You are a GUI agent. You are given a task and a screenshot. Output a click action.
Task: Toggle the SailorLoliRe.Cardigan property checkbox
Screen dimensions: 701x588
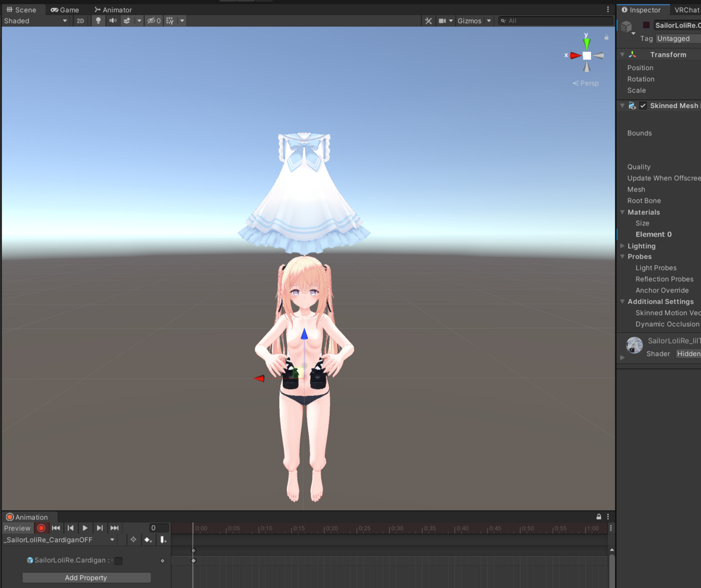pos(119,561)
